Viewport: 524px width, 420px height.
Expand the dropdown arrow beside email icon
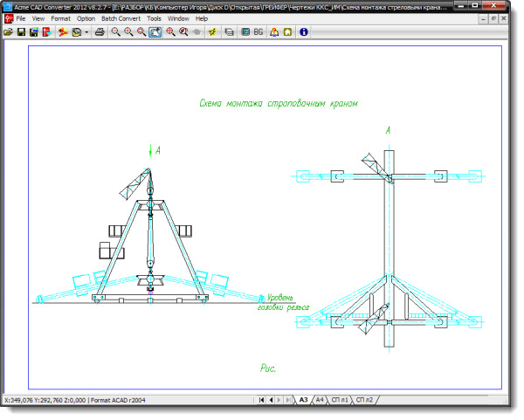(86, 31)
